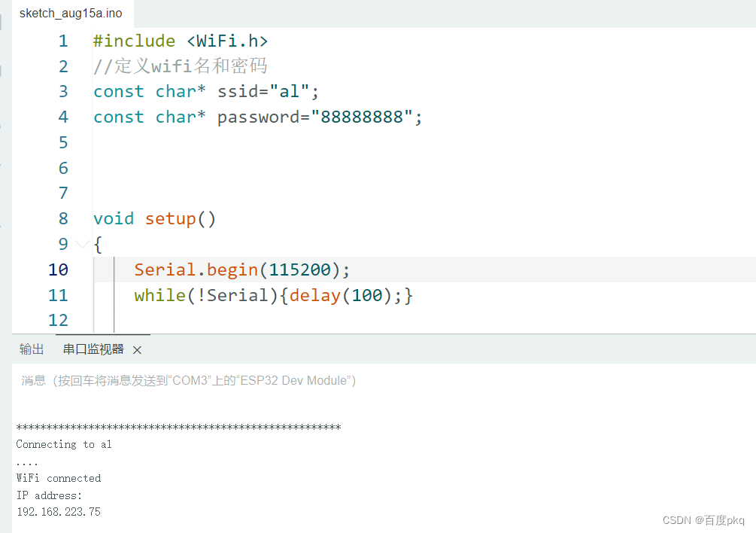Screen dimensions: 756x533
Task: Click the "WiFi connected" serial output line
Action: pyautogui.click(x=59, y=478)
